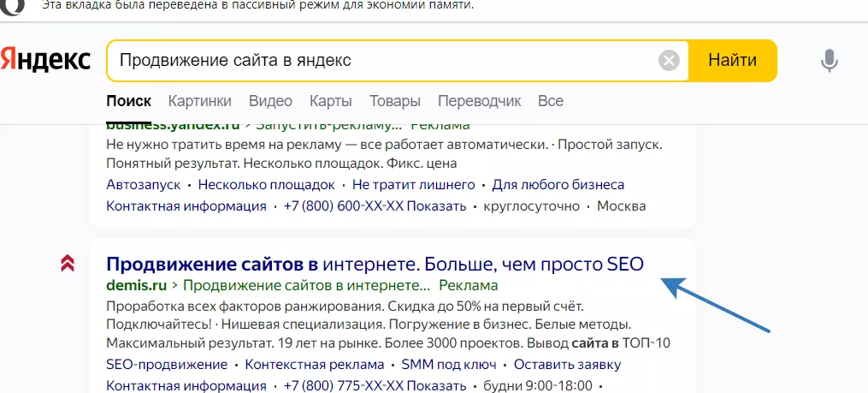Click the red double-chevron icon beside demis.ru result
This screenshot has width=868, height=393.
68,263
